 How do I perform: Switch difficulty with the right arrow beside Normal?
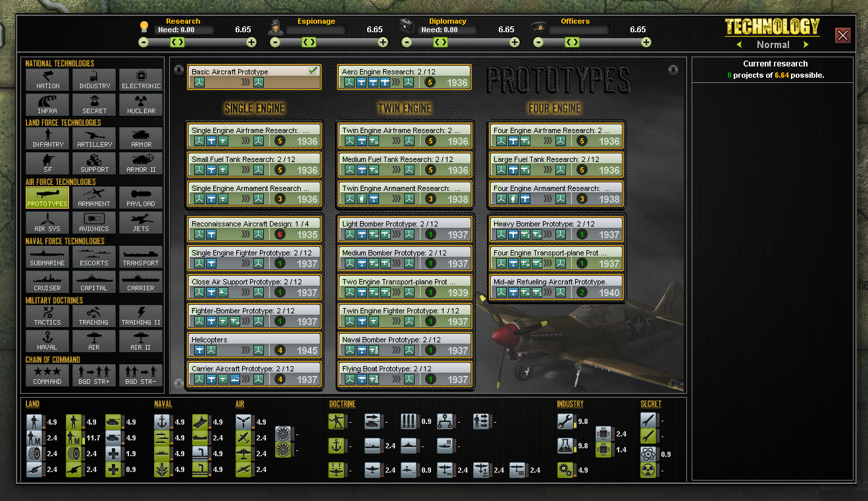[x=805, y=45]
